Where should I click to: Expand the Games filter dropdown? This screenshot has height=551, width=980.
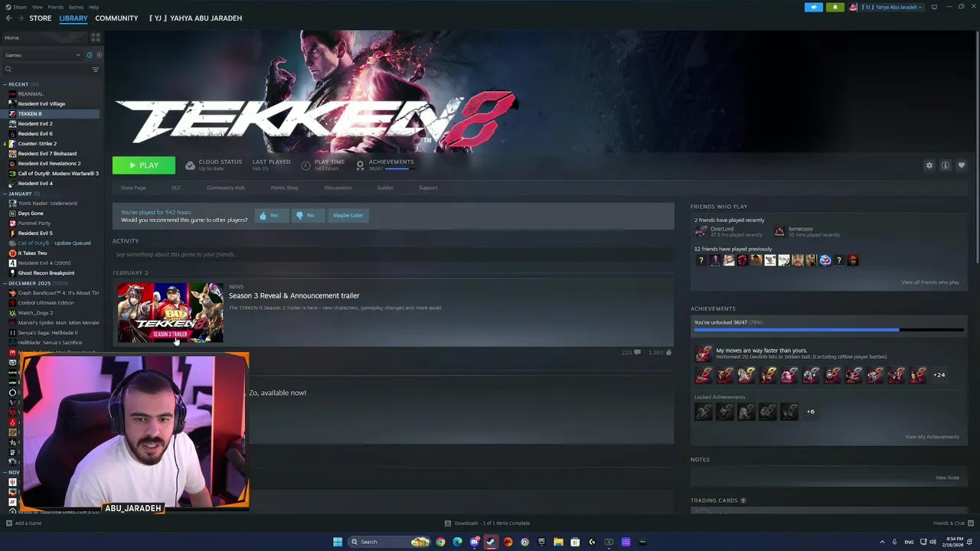click(x=42, y=55)
